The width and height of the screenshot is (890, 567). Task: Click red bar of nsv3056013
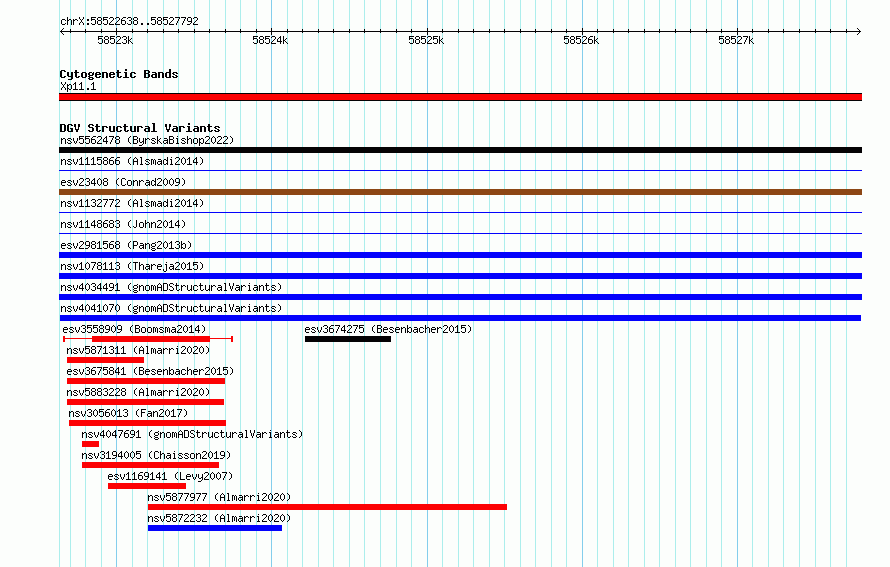[148, 423]
